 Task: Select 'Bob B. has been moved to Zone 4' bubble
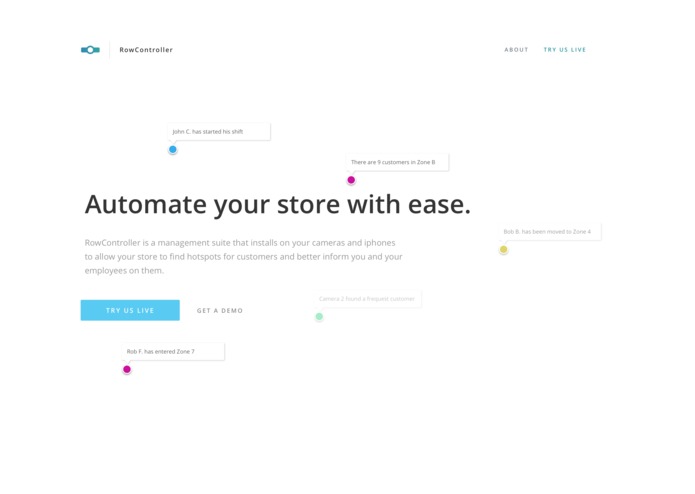[550, 232]
